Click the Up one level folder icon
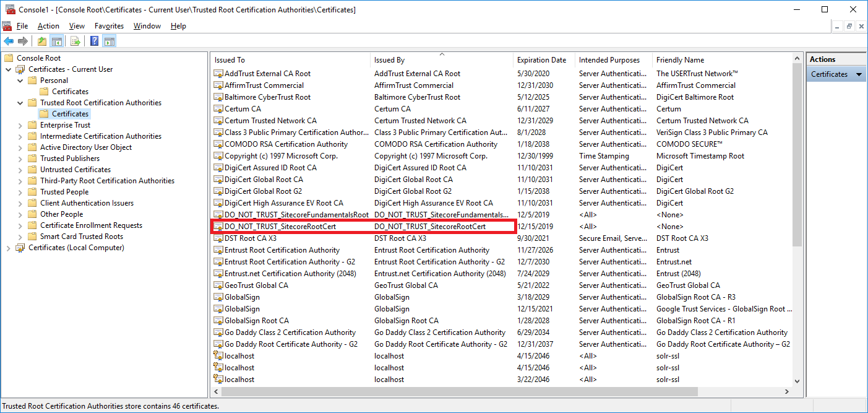This screenshot has width=868, height=413. (x=41, y=41)
